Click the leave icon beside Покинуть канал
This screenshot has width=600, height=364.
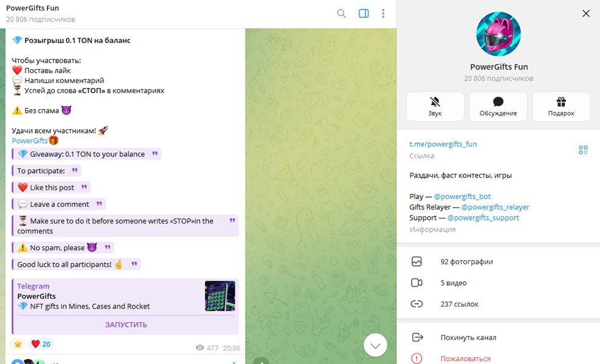tap(417, 338)
